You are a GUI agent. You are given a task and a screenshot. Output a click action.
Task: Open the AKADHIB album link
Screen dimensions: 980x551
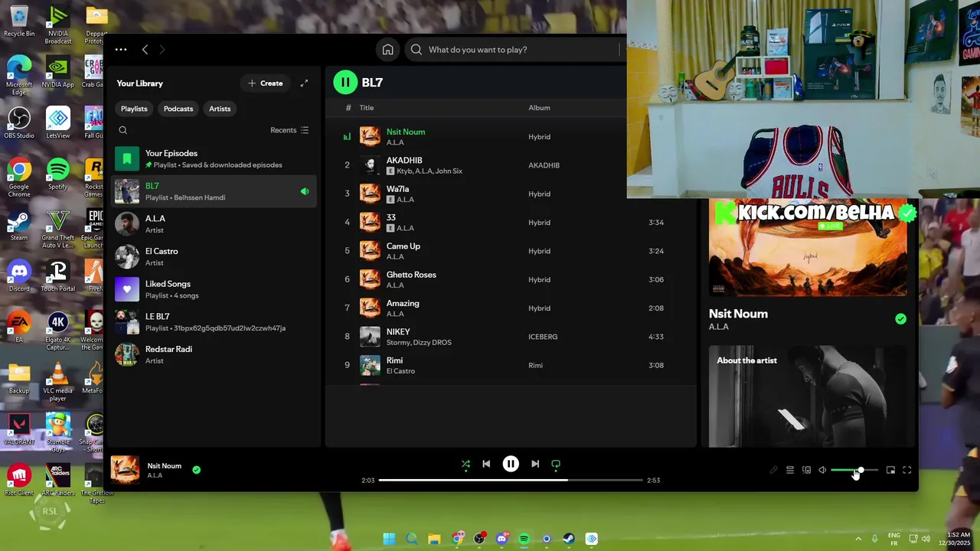pos(544,165)
